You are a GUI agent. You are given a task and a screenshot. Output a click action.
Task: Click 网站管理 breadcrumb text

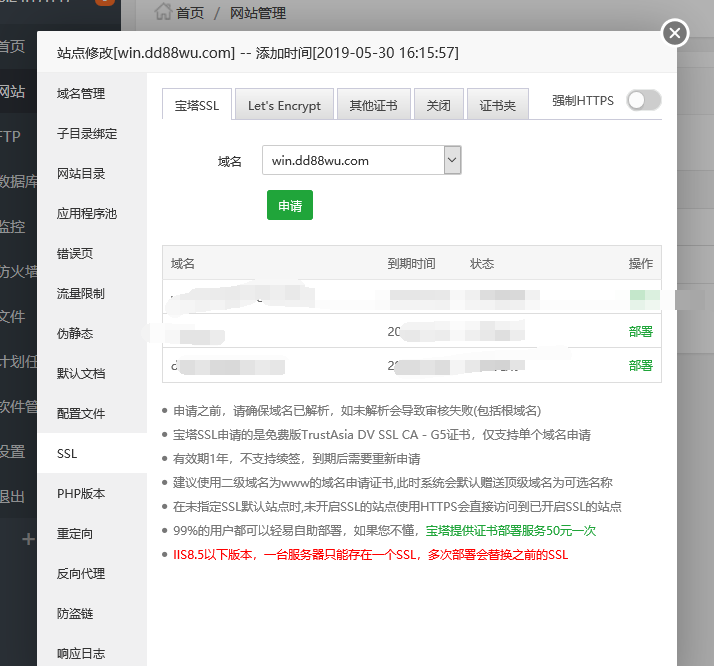[258, 13]
